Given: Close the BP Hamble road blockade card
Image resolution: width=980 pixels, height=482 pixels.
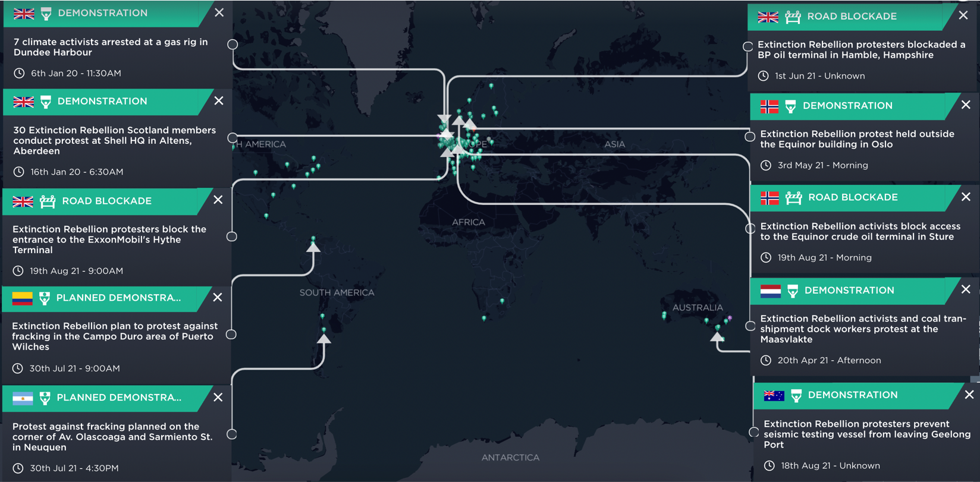Looking at the screenshot, I should pos(963,15).
